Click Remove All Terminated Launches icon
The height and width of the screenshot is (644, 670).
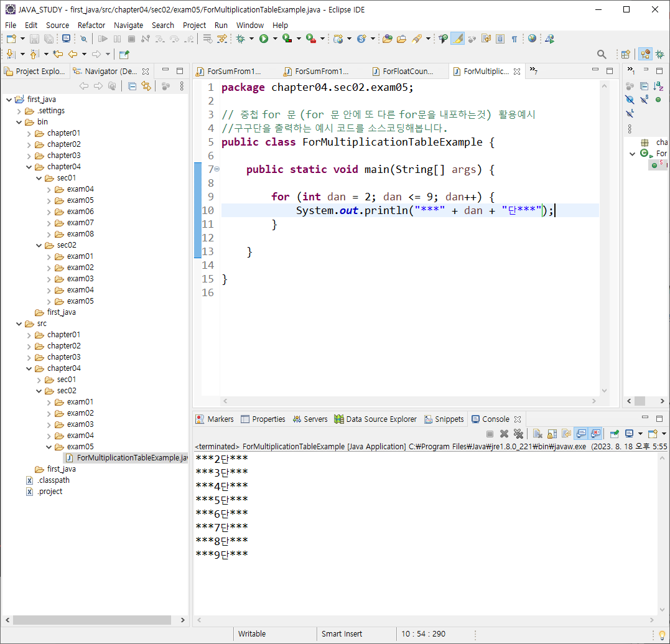(518, 434)
